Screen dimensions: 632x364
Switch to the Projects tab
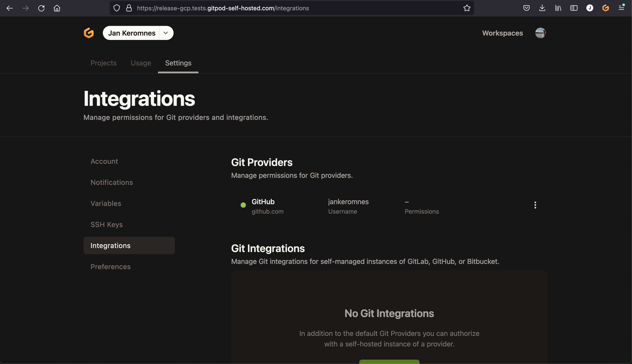103,63
